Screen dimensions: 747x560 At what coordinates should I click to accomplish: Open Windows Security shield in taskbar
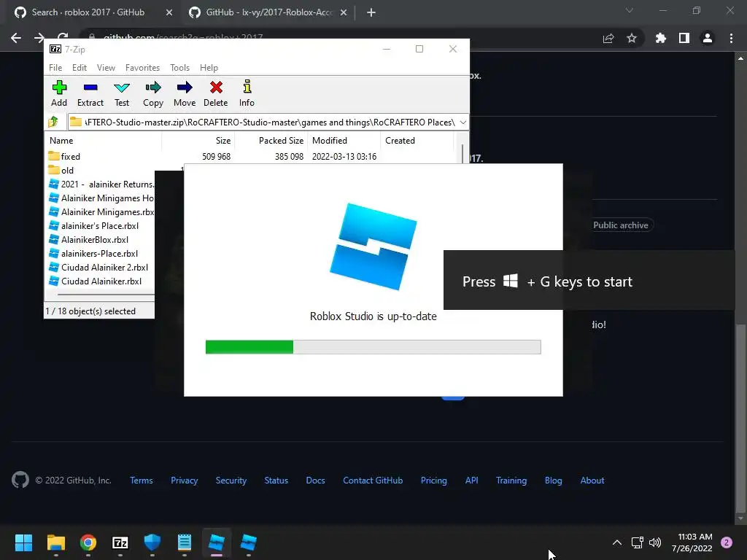[x=152, y=542]
